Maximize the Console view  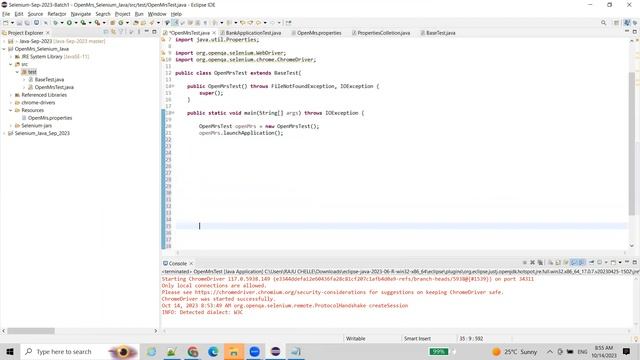635,262
